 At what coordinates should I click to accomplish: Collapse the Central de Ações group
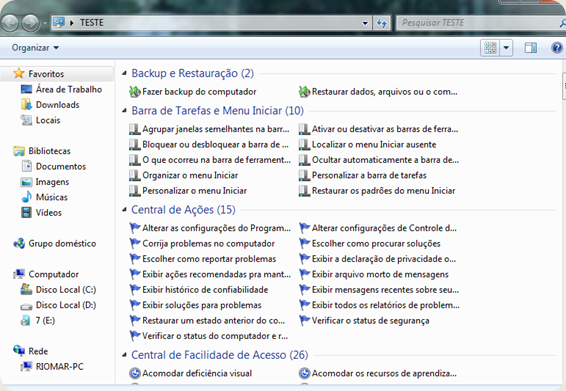pos(124,209)
